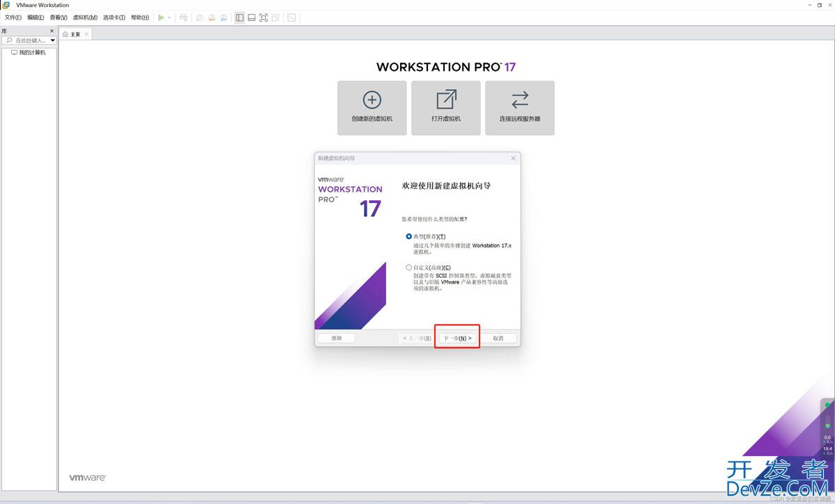
Task: Select 我的计算机 in the library tree
Action: pyautogui.click(x=28, y=52)
